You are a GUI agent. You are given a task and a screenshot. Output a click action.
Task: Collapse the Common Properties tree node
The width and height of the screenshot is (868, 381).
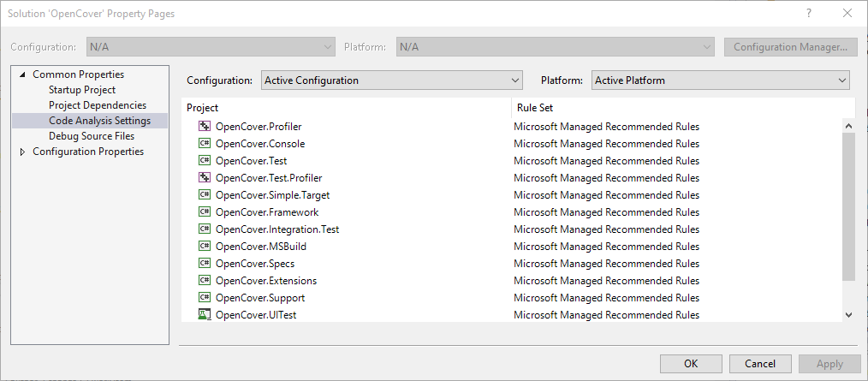(x=22, y=74)
